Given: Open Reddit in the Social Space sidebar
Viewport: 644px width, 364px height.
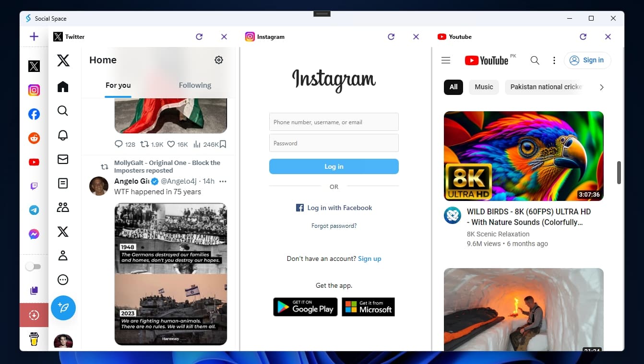Looking at the screenshot, I should tap(34, 138).
